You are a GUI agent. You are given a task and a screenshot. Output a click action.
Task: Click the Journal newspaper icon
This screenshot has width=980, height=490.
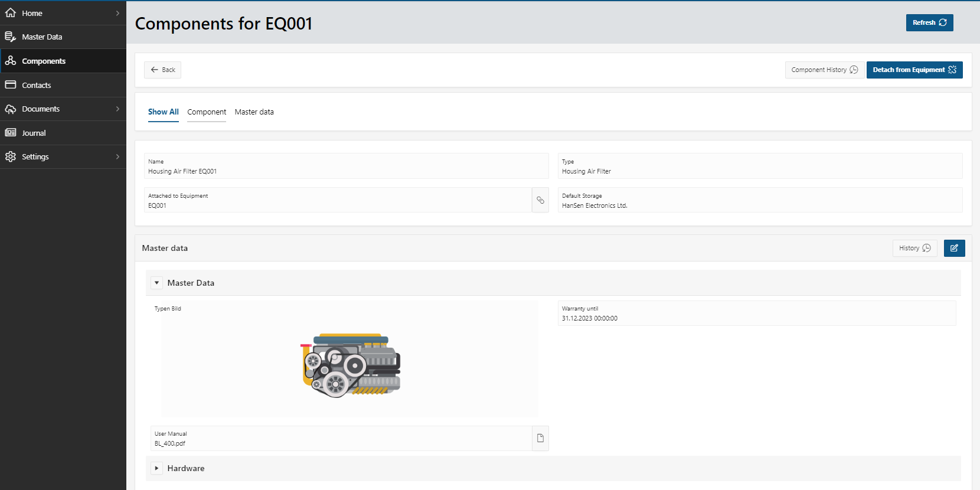(11, 133)
